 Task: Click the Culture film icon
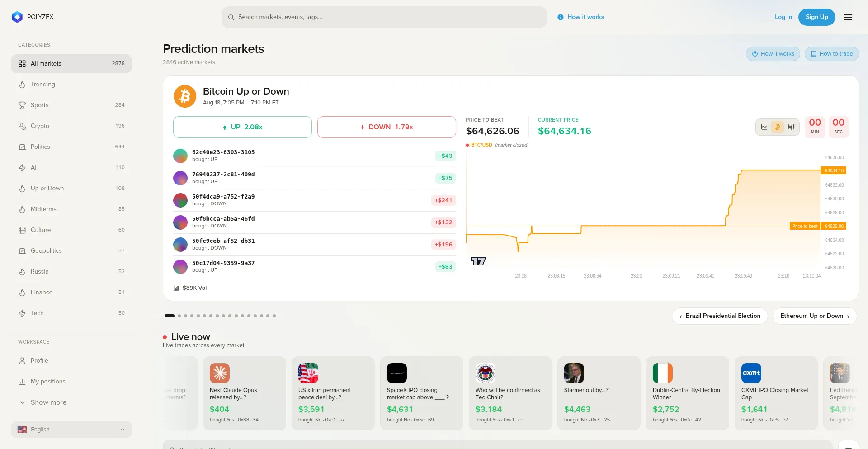(x=22, y=230)
